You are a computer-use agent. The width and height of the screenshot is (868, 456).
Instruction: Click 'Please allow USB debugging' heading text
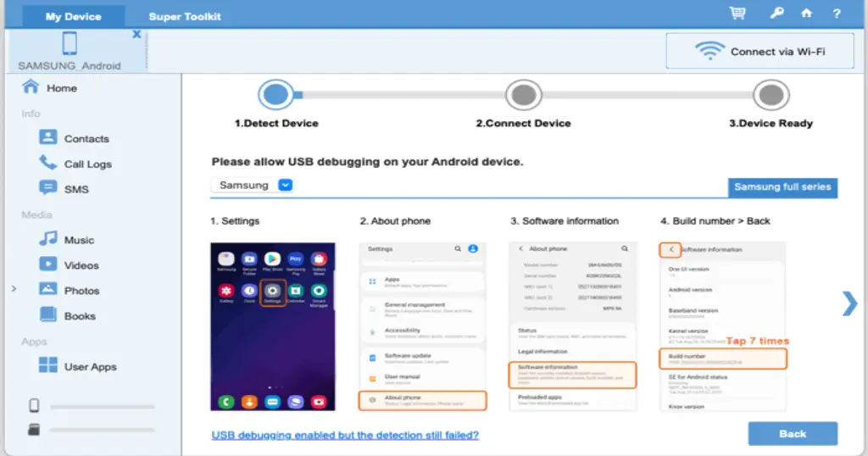pyautogui.click(x=367, y=162)
